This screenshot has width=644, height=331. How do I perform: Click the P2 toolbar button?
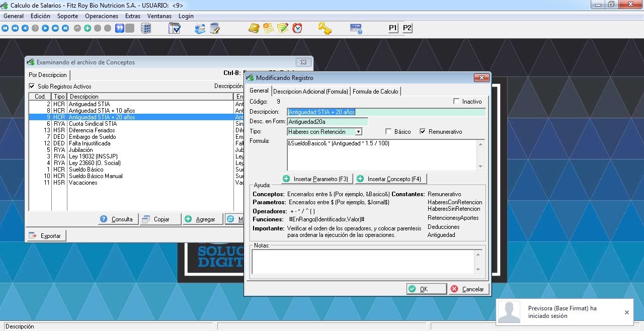click(407, 28)
